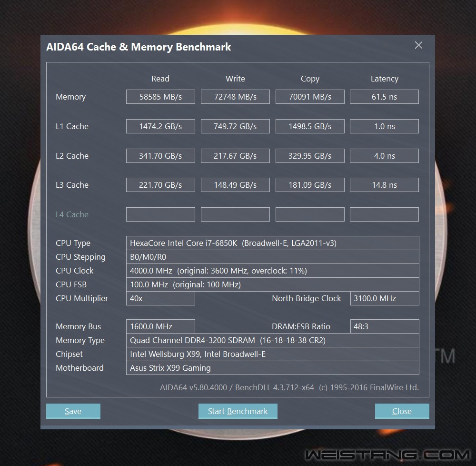Click Motherboard value Asus Strix X99 Gaming
The width and height of the screenshot is (476, 466).
click(273, 368)
